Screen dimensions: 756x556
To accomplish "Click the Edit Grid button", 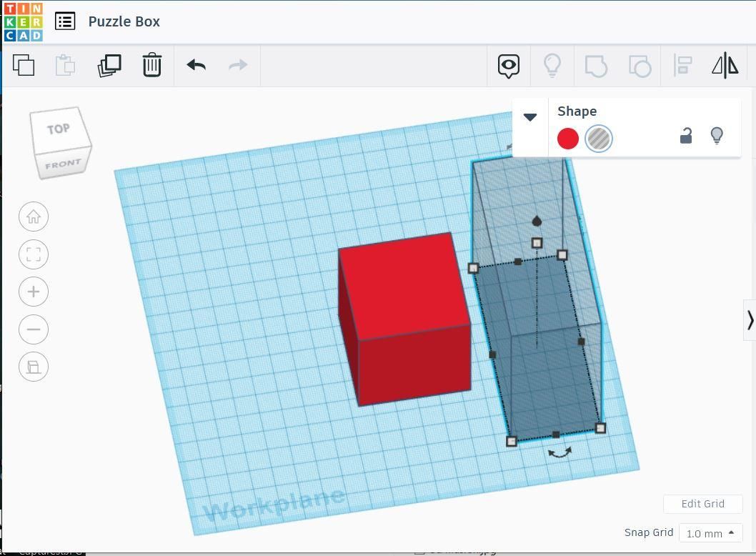I will coord(703,504).
